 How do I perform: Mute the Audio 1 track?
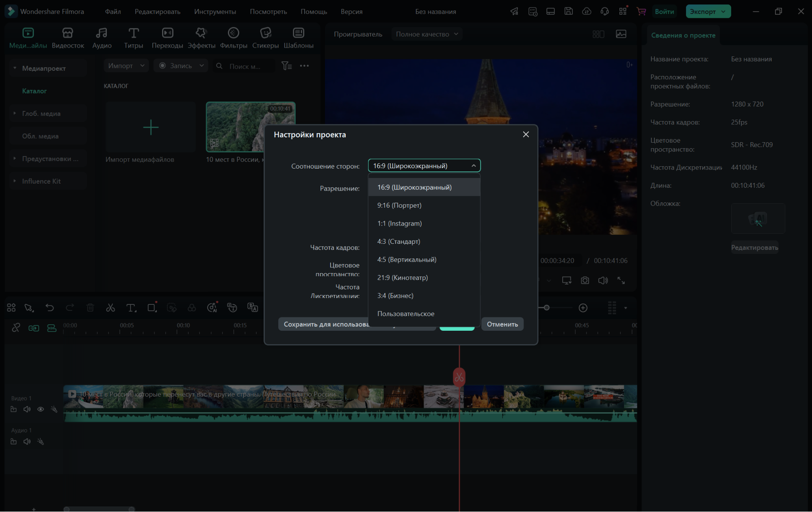click(x=27, y=442)
